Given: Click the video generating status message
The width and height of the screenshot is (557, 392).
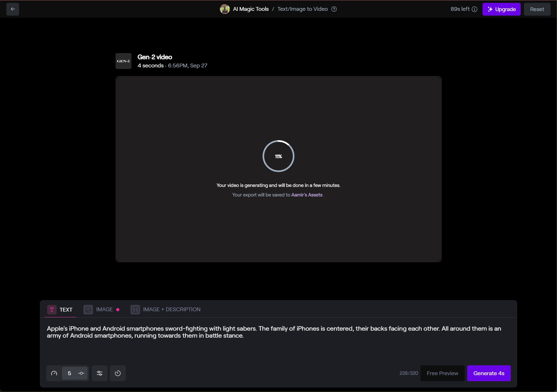Looking at the screenshot, I should pyautogui.click(x=278, y=185).
